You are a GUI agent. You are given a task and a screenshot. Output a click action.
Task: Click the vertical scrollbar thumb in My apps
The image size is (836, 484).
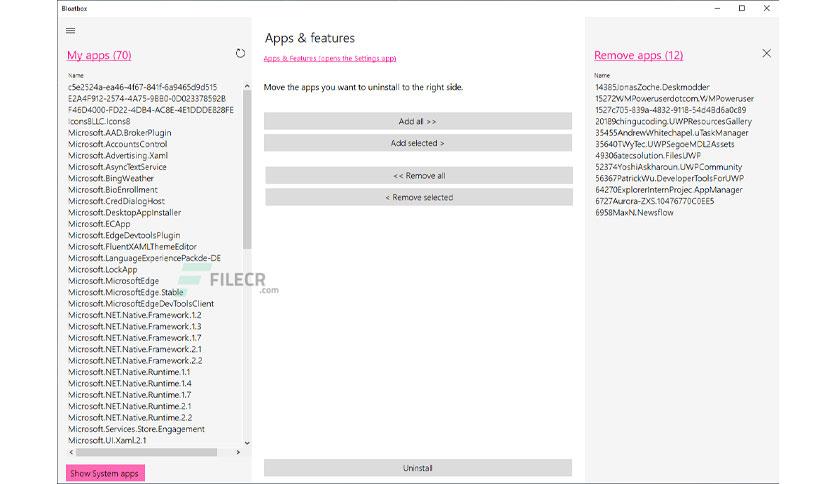click(x=247, y=170)
